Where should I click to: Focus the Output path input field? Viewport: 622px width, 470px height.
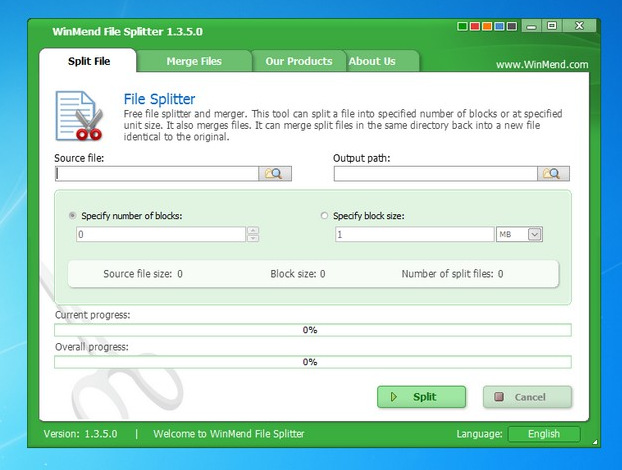436,174
